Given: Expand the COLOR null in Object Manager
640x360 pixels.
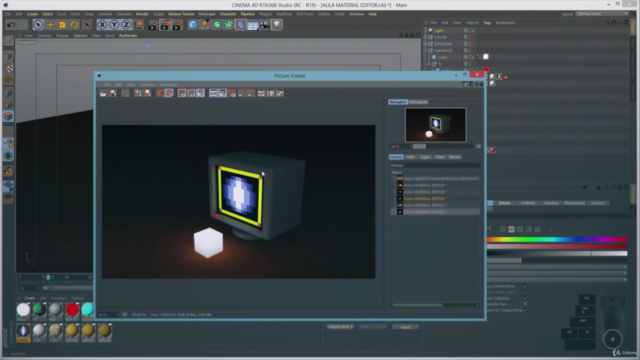Looking at the screenshot, I should click(x=426, y=37).
